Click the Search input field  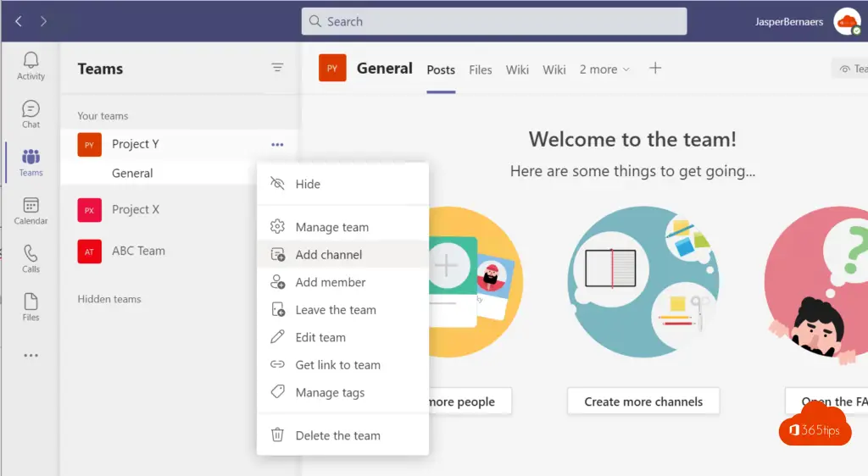tap(494, 21)
